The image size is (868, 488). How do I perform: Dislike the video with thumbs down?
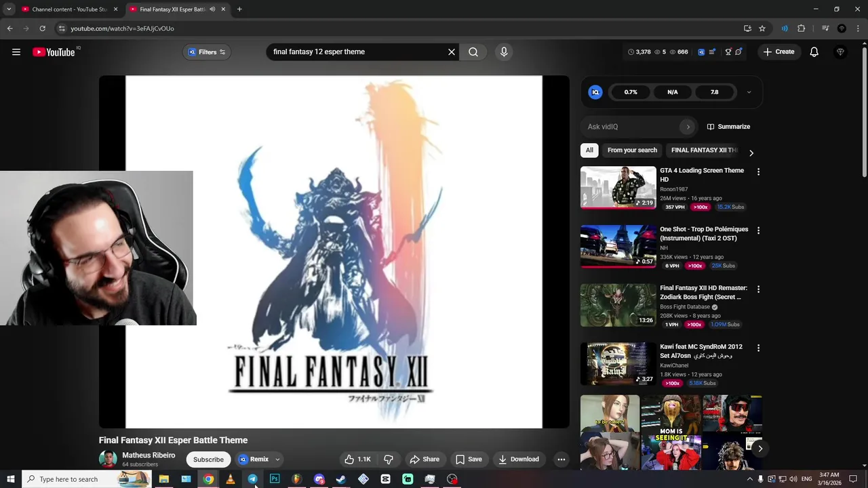pyautogui.click(x=389, y=460)
